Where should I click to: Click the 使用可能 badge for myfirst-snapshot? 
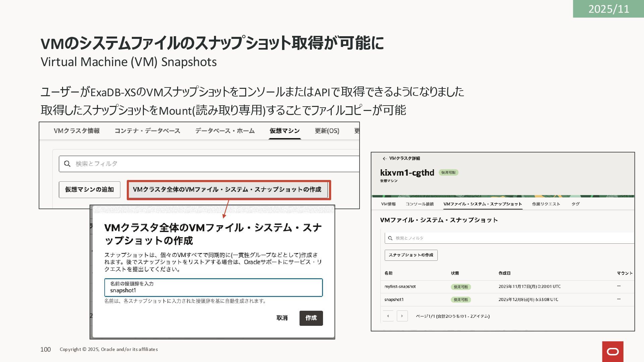[461, 287]
